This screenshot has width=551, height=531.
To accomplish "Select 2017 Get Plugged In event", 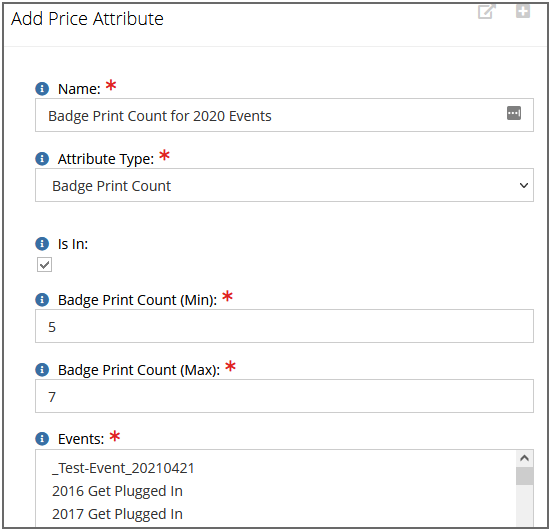I will point(117,514).
